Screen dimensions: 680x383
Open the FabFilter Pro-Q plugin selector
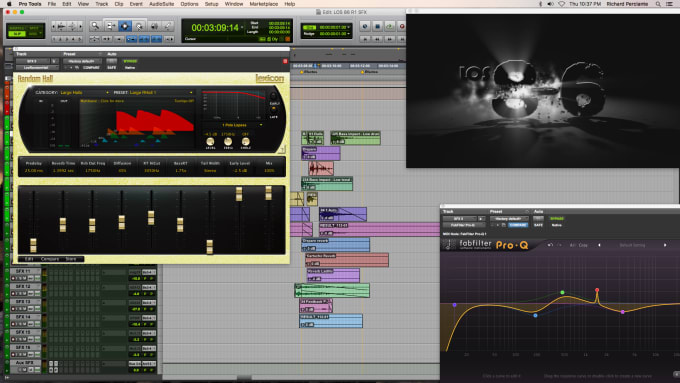(x=463, y=225)
